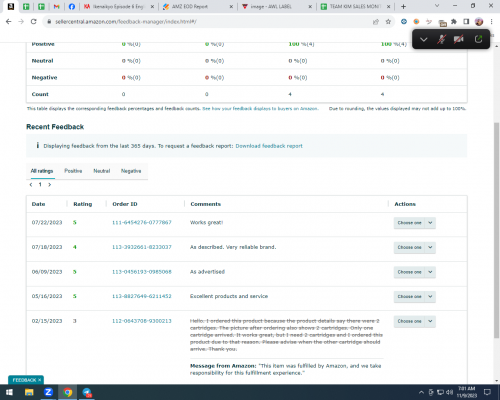Viewport: 500px width, 400px height.
Task: Open Choose one dropdown for As advertised feedback
Action: tap(415, 272)
